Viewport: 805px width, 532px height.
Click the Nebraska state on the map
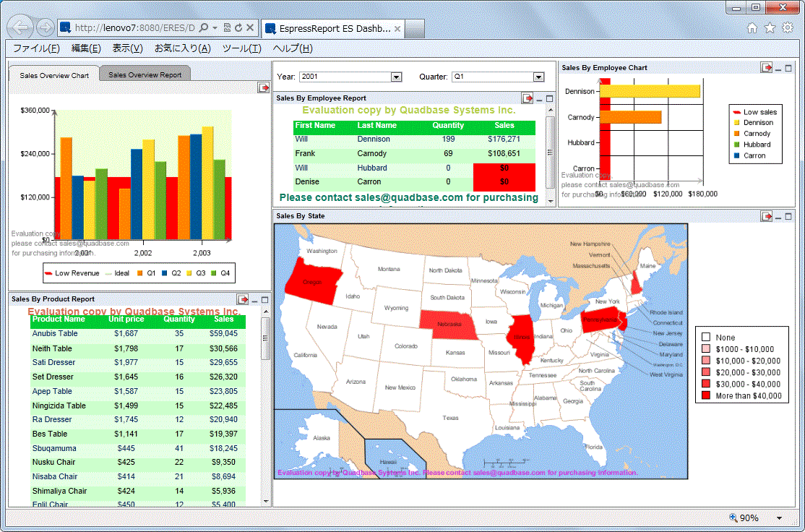pos(448,325)
